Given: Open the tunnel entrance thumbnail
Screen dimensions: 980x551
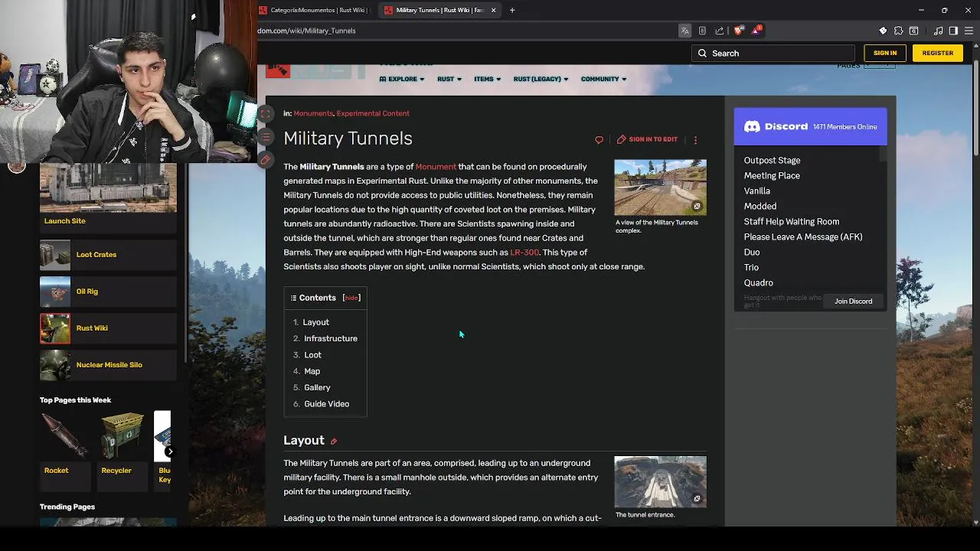Looking at the screenshot, I should click(660, 482).
